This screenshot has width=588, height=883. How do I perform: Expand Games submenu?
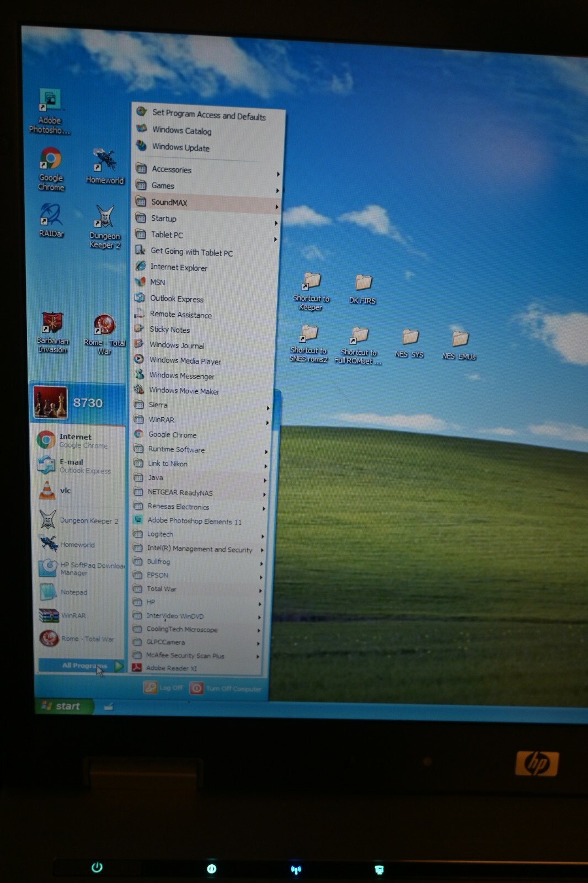pyautogui.click(x=207, y=186)
